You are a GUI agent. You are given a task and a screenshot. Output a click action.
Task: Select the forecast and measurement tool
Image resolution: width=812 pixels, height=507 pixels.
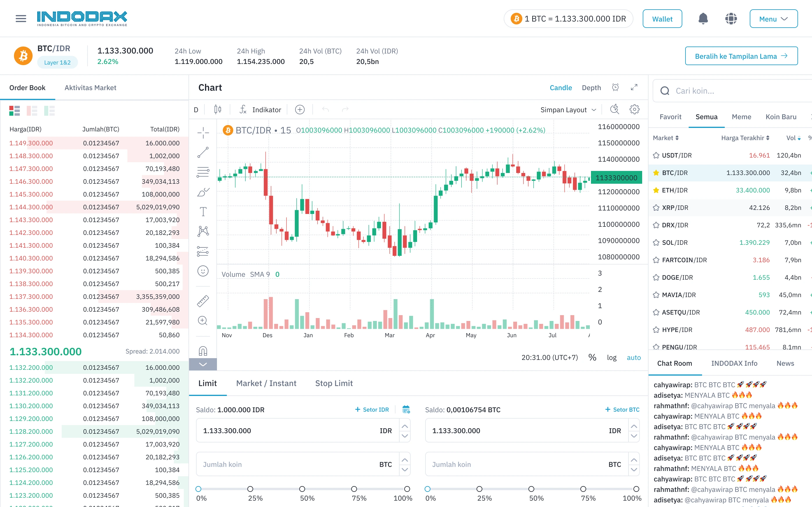click(x=203, y=251)
